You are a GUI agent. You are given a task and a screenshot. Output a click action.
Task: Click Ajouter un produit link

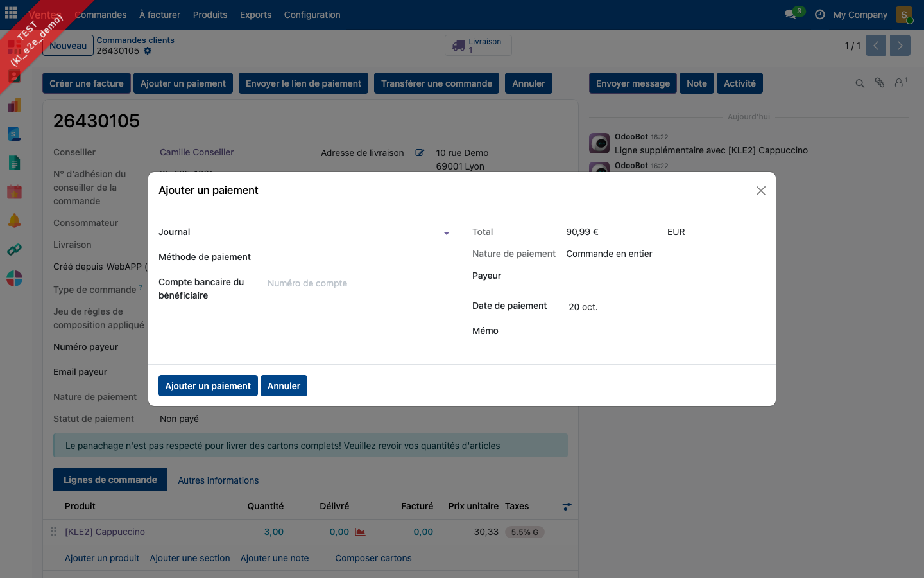102,558
